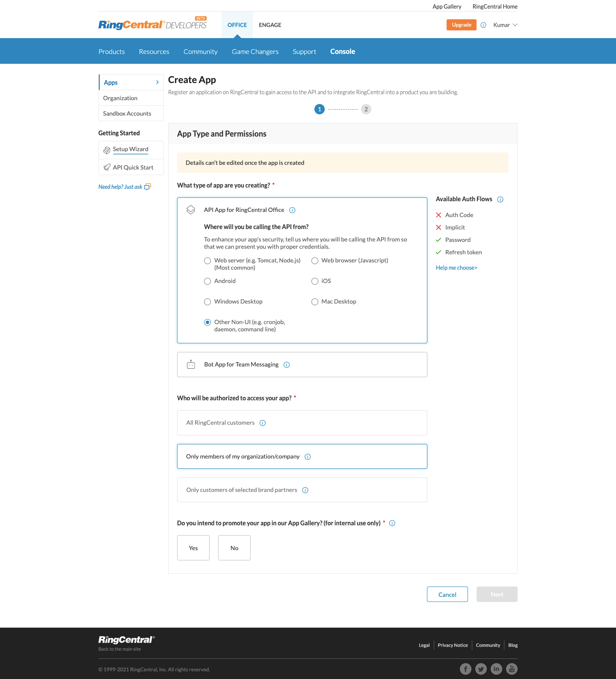The image size is (616, 679).
Task: Click the info icon next to Upgrade
Action: (x=483, y=25)
